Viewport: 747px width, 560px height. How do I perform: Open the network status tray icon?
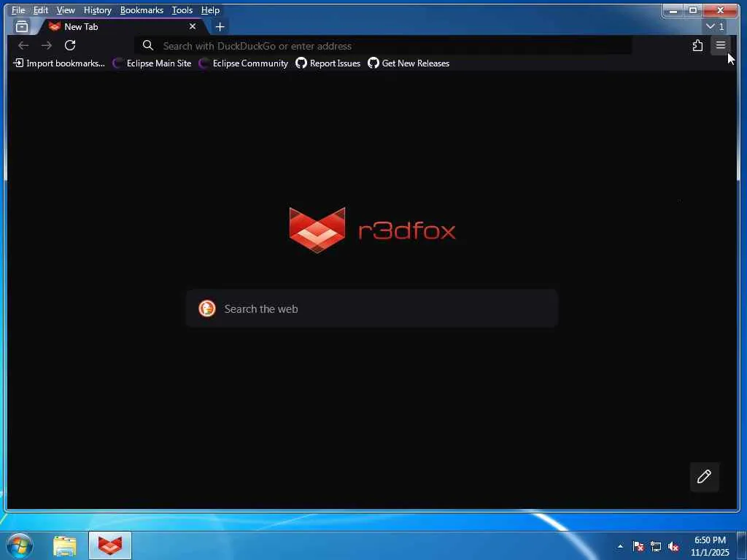click(x=656, y=546)
